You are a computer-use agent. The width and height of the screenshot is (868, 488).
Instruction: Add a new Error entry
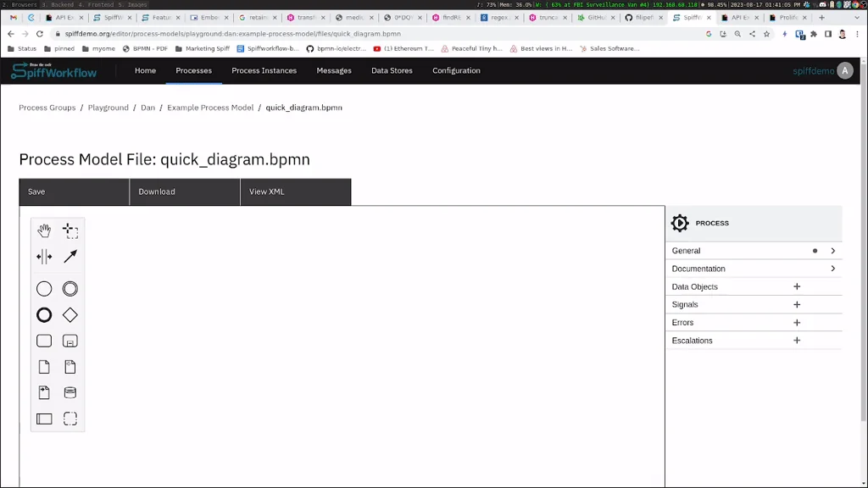coord(796,322)
